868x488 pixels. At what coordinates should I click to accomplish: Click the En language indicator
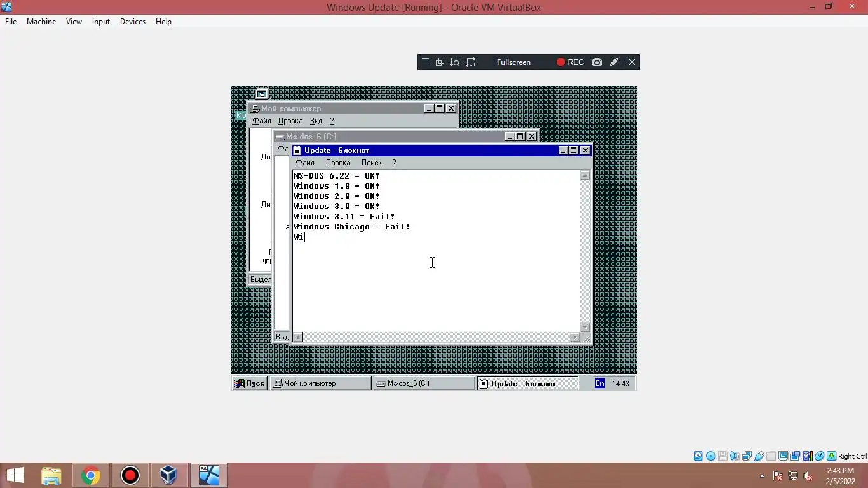point(600,383)
